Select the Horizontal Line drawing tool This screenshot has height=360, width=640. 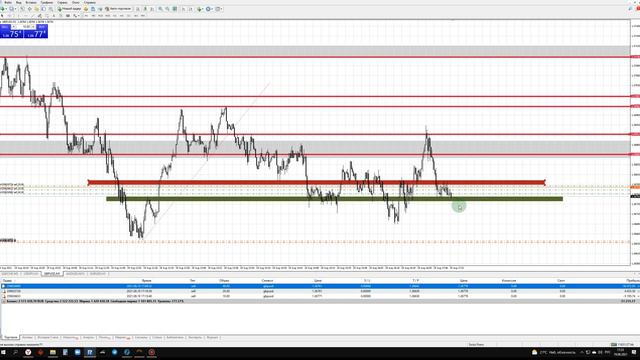tap(25, 16)
